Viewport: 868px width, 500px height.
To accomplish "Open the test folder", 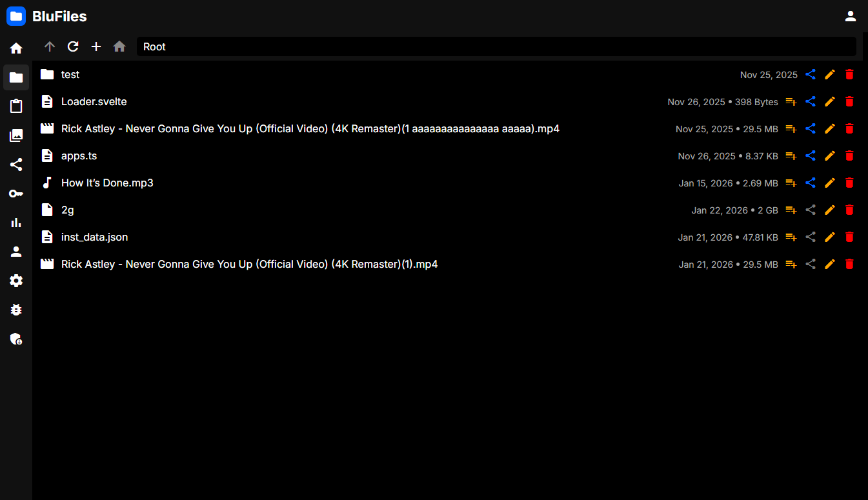I will [x=70, y=75].
